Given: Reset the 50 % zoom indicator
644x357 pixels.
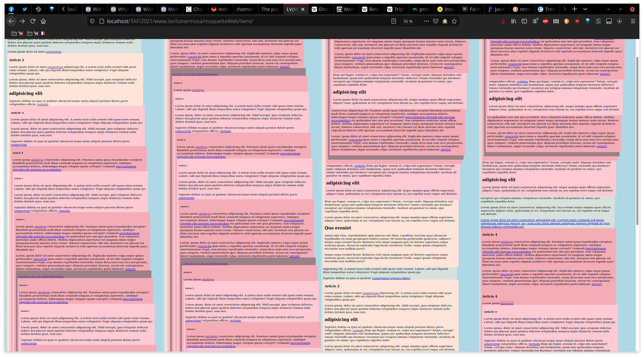Looking at the screenshot, I should [408, 21].
